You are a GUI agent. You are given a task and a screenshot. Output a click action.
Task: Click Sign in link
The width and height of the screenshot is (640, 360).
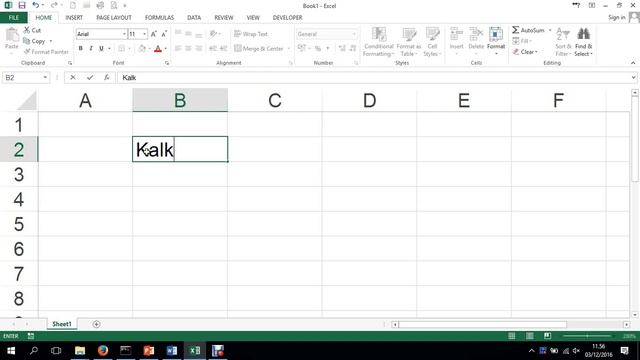pyautogui.click(x=616, y=18)
